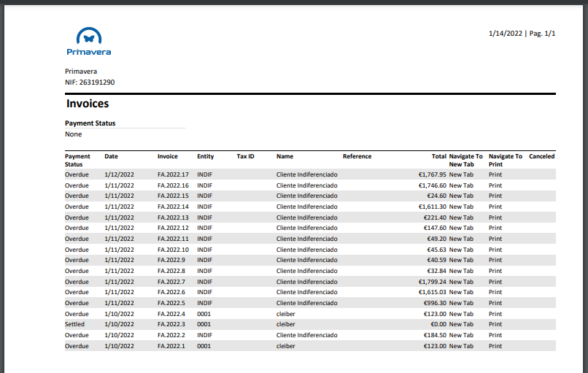
Task: Open invoice FA.2022.14 in New Tab
Action: click(461, 207)
